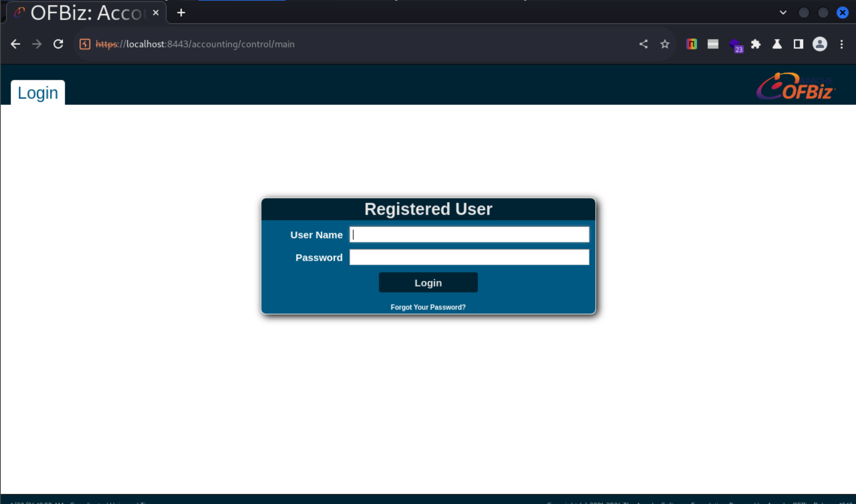Open the user profile avatar menu
This screenshot has width=856, height=504.
click(x=819, y=44)
